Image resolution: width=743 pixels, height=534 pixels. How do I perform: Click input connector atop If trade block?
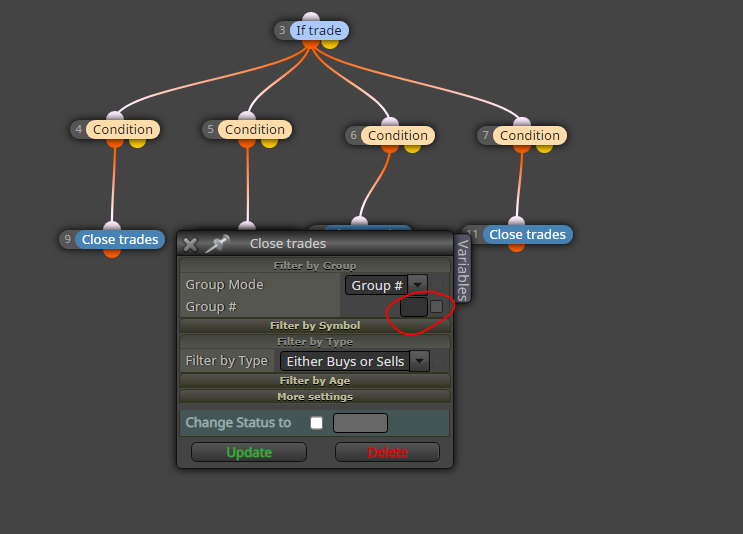310,17
